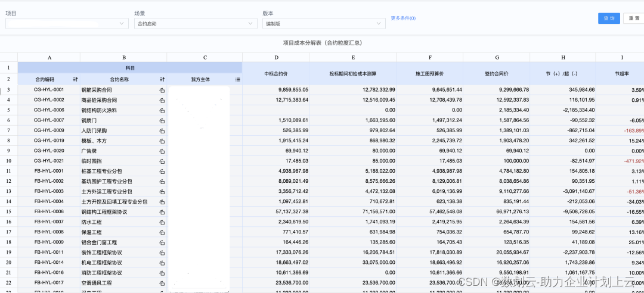Open link icon beside 保温工程

pyautogui.click(x=162, y=232)
